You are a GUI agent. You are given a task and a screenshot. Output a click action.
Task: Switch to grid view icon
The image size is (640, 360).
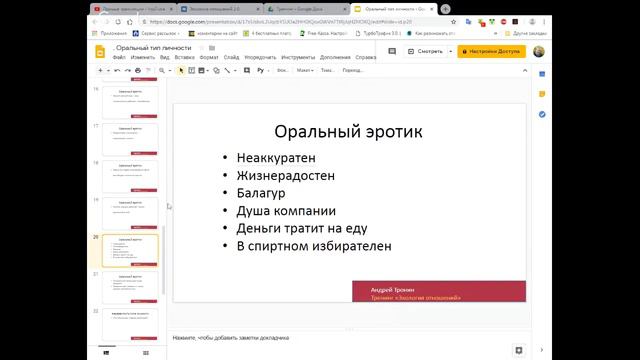tap(146, 353)
